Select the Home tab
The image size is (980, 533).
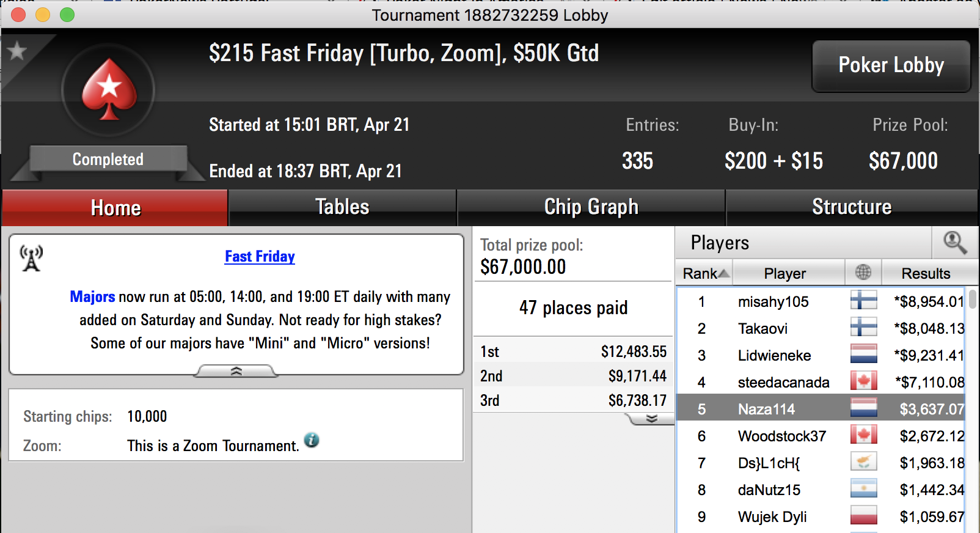(x=115, y=208)
